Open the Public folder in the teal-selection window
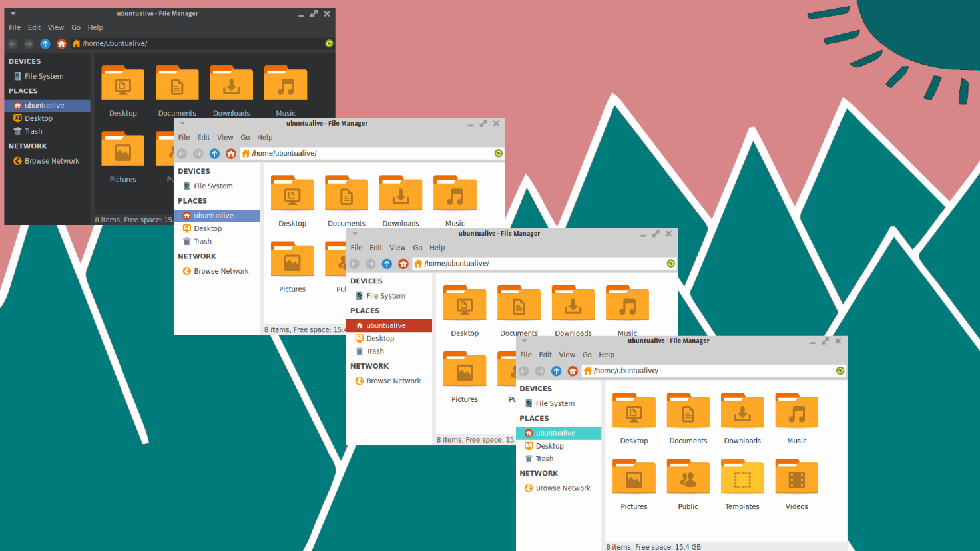The width and height of the screenshot is (980, 551). click(688, 476)
